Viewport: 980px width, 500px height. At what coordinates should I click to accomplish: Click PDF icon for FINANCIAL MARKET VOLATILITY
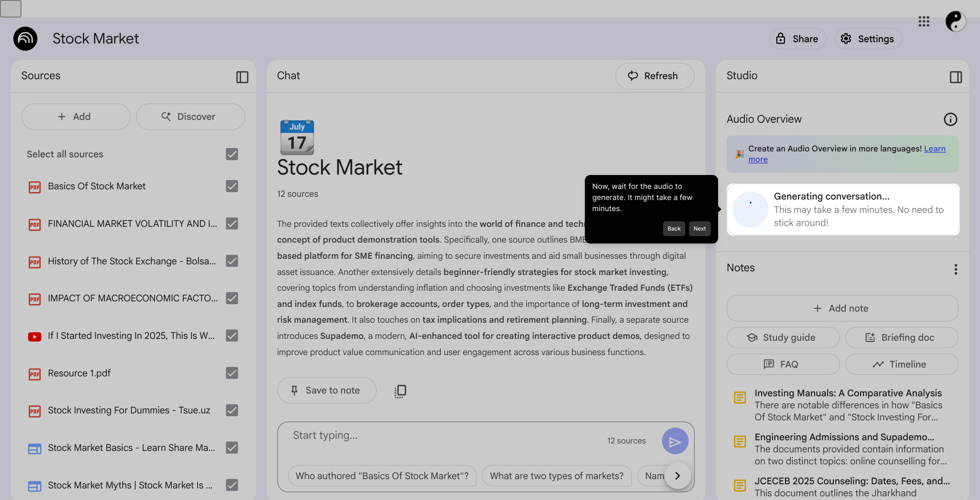pyautogui.click(x=35, y=225)
